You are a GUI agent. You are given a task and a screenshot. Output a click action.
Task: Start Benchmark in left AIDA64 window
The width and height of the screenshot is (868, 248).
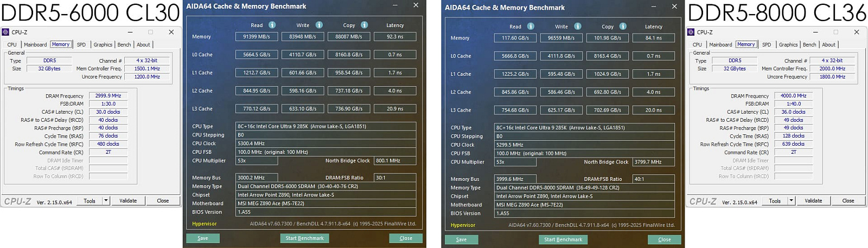[305, 238]
